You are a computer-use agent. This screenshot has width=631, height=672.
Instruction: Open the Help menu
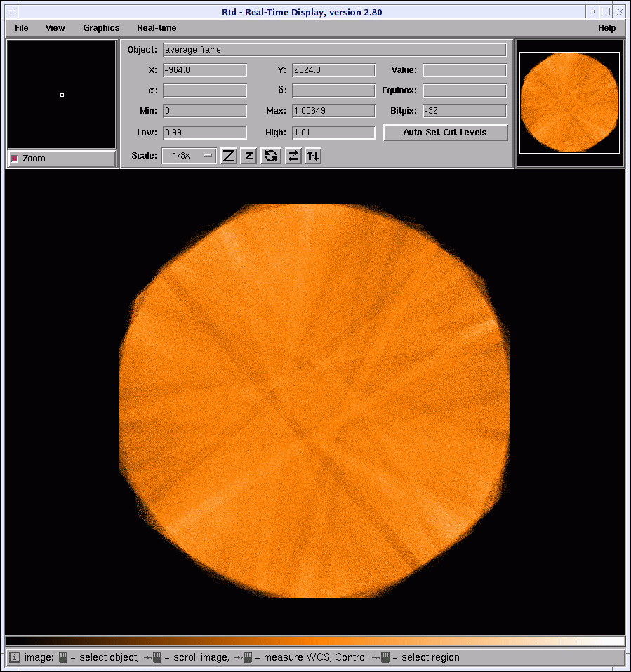(606, 28)
